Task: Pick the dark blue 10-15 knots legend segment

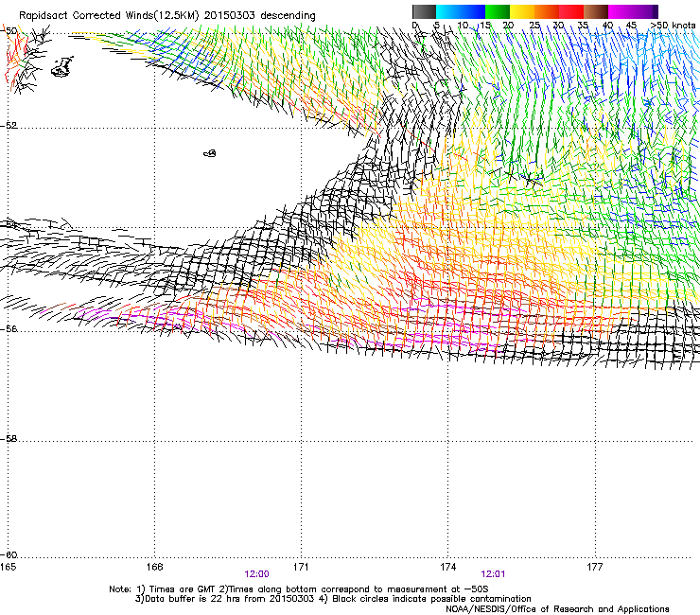Action: tap(473, 11)
